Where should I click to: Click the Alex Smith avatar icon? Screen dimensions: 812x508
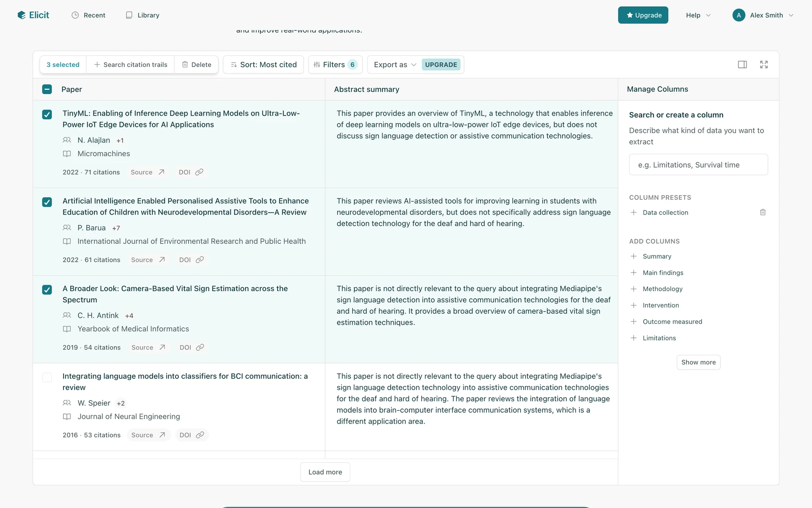tap(738, 15)
